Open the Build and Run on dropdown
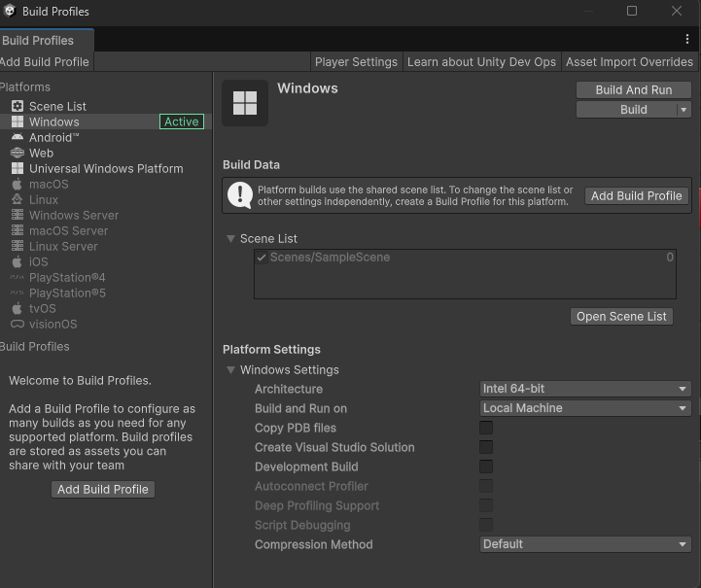The image size is (701, 588). [x=585, y=408]
